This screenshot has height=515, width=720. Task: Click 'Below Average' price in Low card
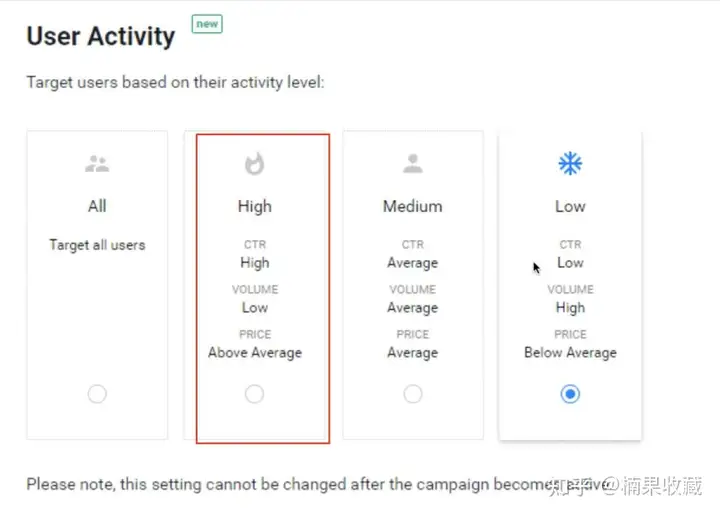pos(570,353)
